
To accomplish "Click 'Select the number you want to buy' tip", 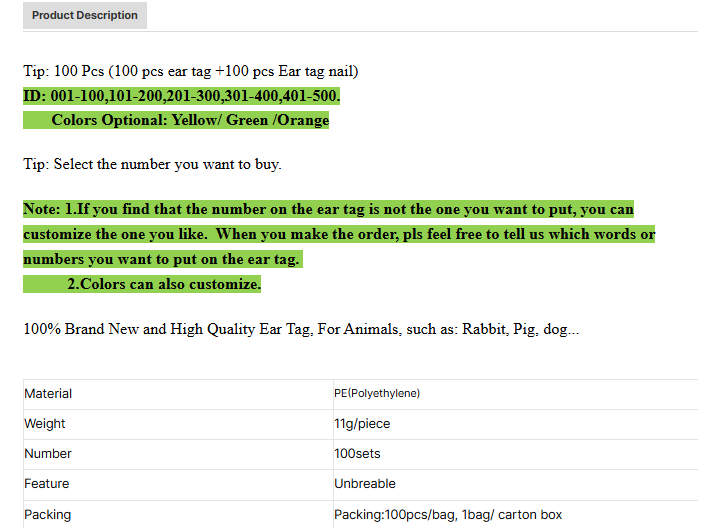I will 153,164.
